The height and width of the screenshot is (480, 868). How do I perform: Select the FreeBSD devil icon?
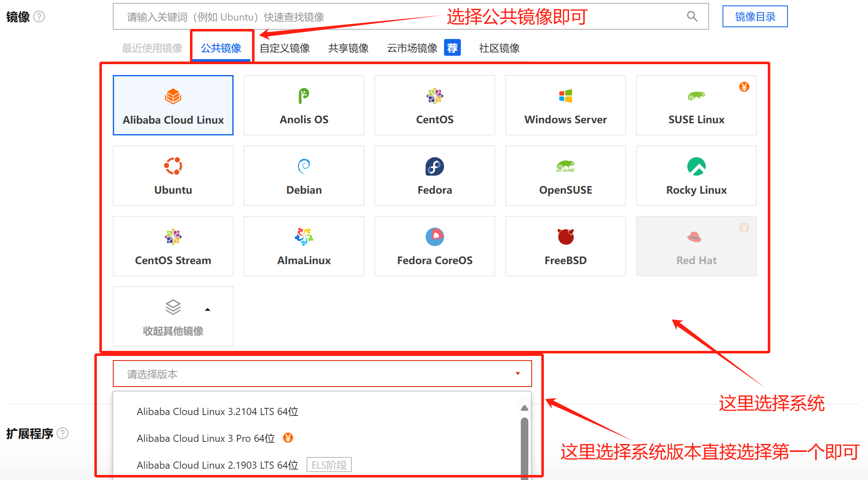pos(565,237)
